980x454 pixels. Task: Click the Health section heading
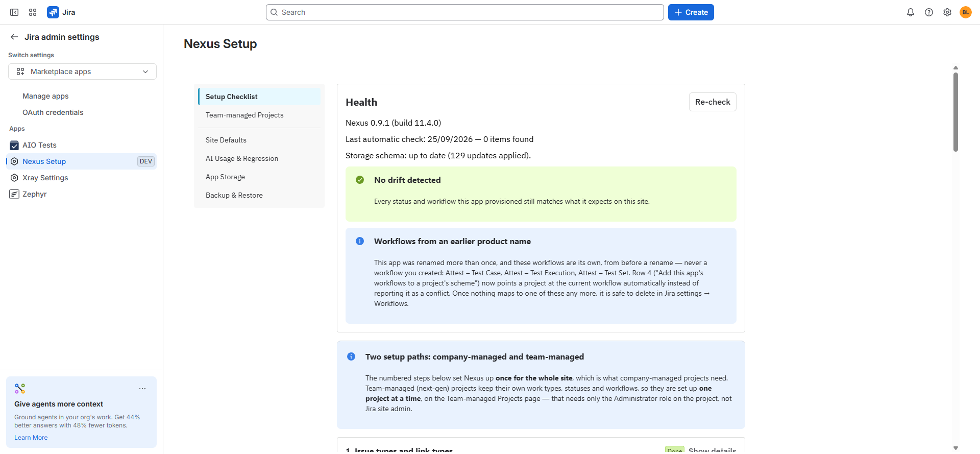(x=361, y=102)
